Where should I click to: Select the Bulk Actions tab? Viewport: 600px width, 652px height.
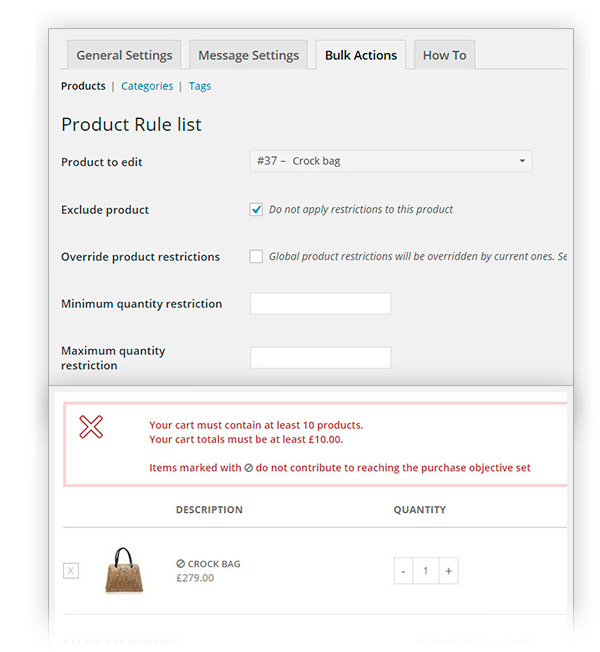pyautogui.click(x=361, y=55)
